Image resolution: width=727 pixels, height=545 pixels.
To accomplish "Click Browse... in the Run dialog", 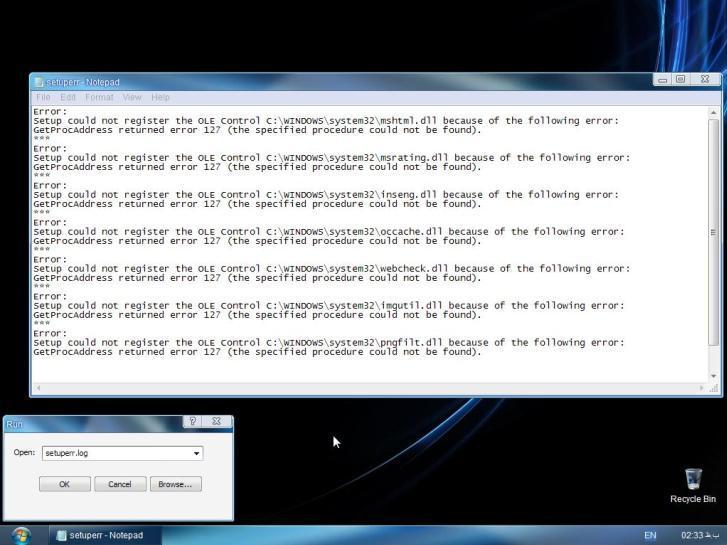I will coord(176,484).
